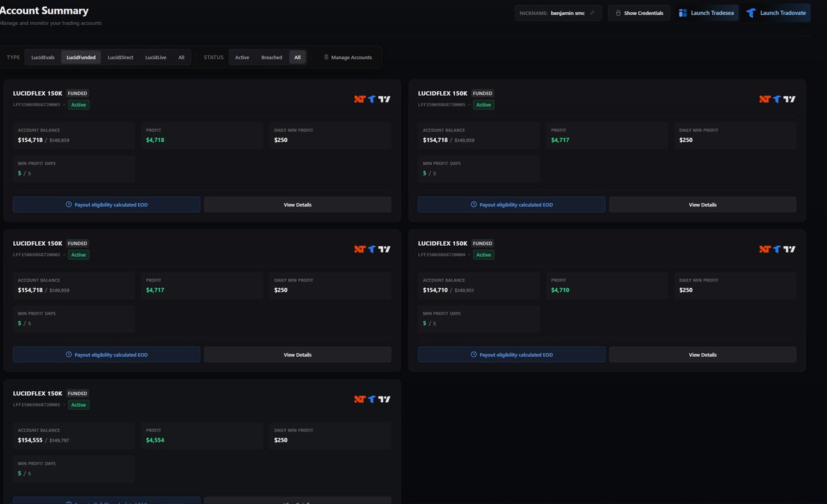Image resolution: width=827 pixels, height=504 pixels.
Task: Click the NinjaTrader icon on account LFF15069868720003
Action: tap(359, 99)
